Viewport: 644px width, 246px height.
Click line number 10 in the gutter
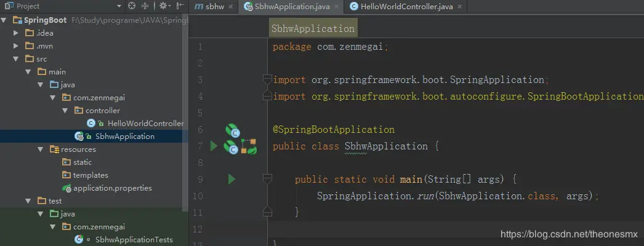pos(198,196)
